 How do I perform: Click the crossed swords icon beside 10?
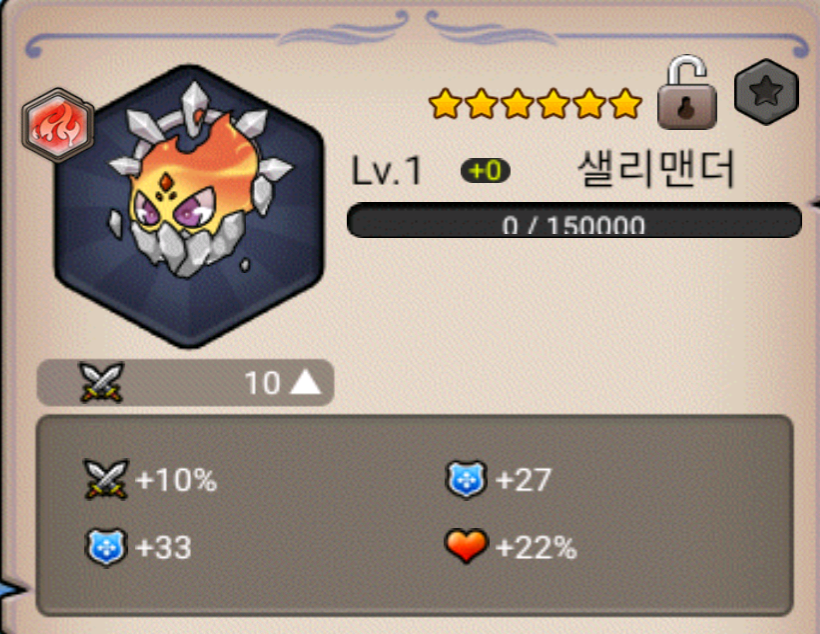(101, 382)
